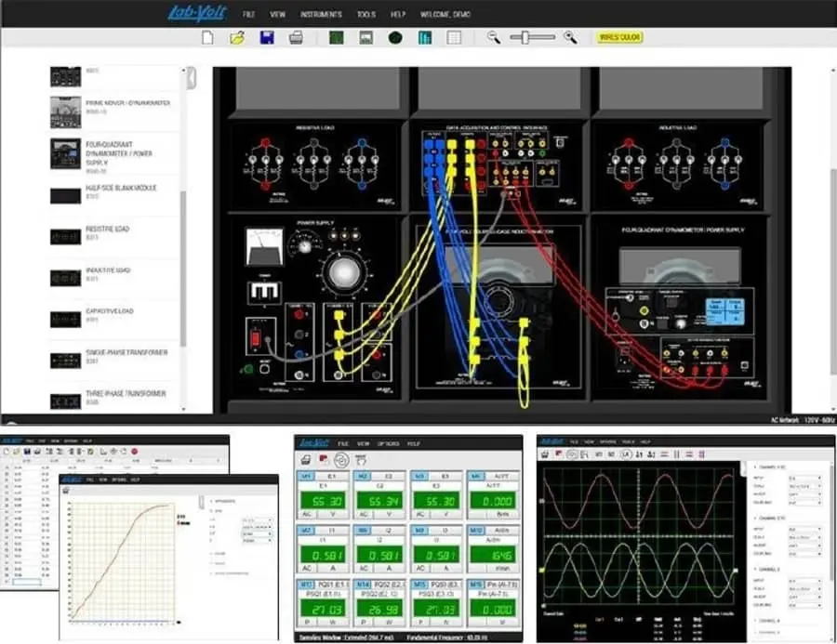Open first axis dropdown in graph window

tap(257, 520)
